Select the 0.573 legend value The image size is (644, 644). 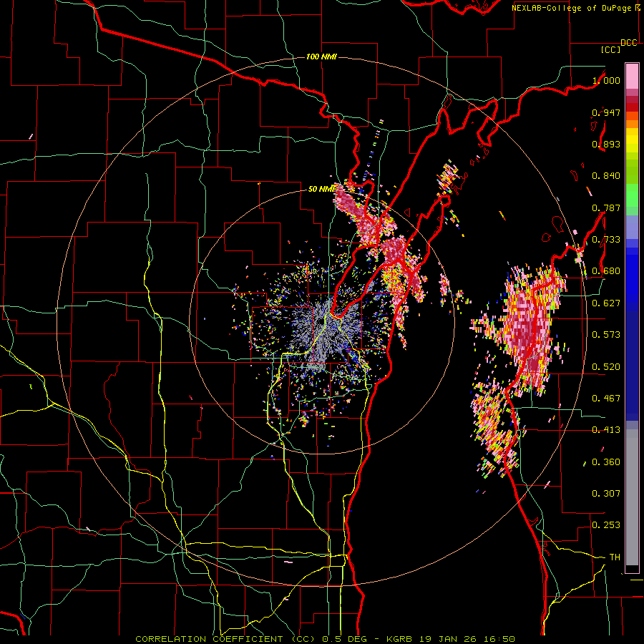click(x=606, y=335)
